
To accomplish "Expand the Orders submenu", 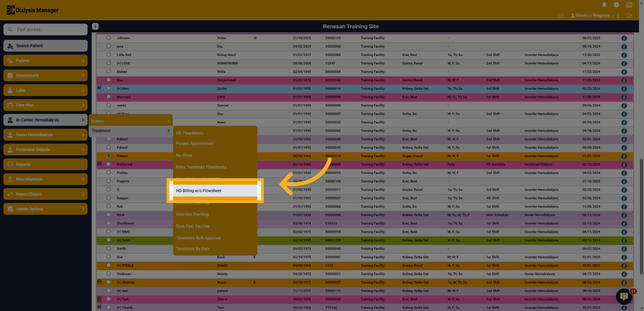I will coord(131,121).
